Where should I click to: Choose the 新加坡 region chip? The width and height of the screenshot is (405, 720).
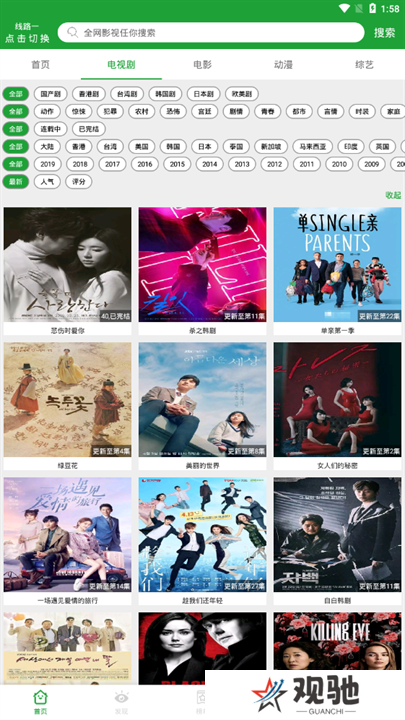click(x=271, y=146)
